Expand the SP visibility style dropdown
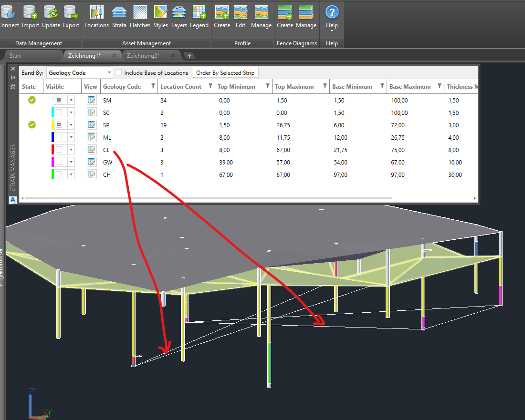 70,125
